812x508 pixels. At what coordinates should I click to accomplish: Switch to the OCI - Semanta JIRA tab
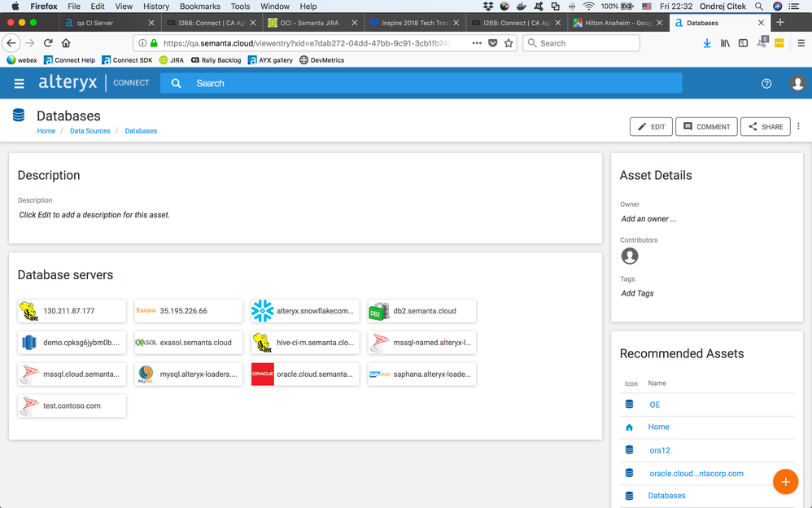pos(312,23)
